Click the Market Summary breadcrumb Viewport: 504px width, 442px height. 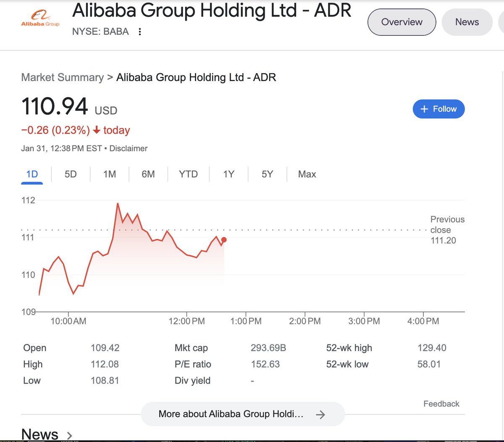62,77
